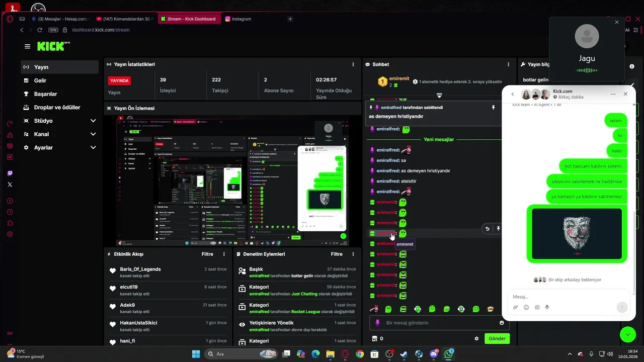The height and width of the screenshot is (362, 644).
Task: Start voice input in support chat
Action: (x=547, y=307)
